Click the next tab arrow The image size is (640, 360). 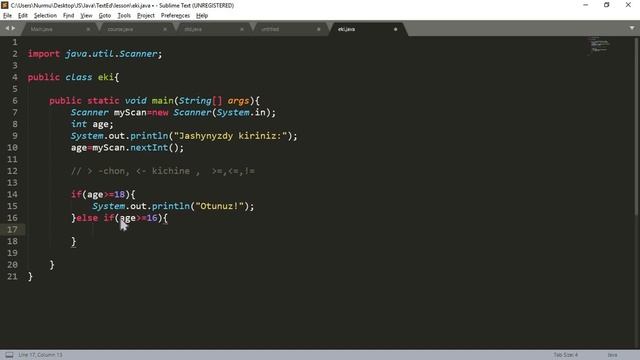13,28
